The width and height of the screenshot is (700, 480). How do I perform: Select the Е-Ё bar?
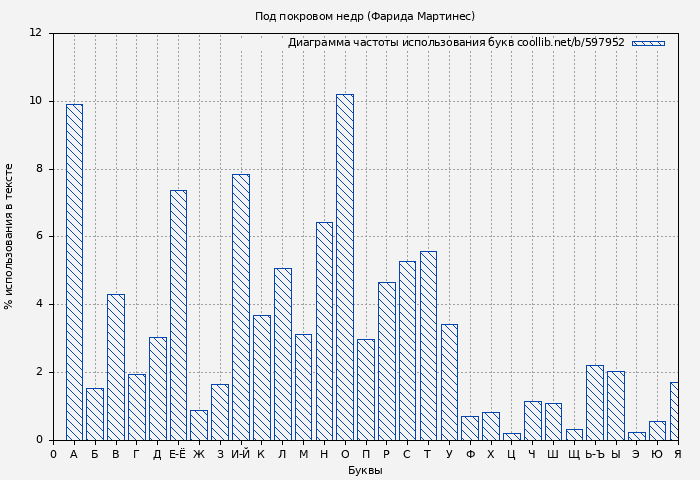tap(178, 315)
